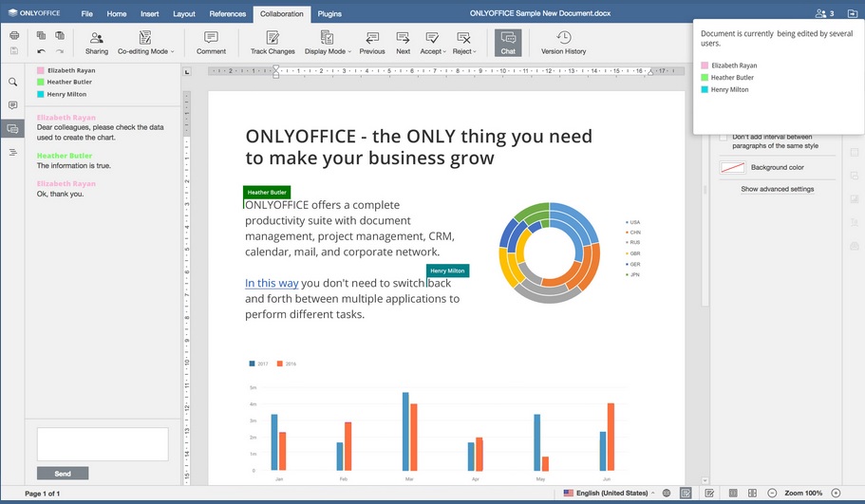The image size is (865, 504).
Task: Click the document title heading text
Action: [418, 147]
